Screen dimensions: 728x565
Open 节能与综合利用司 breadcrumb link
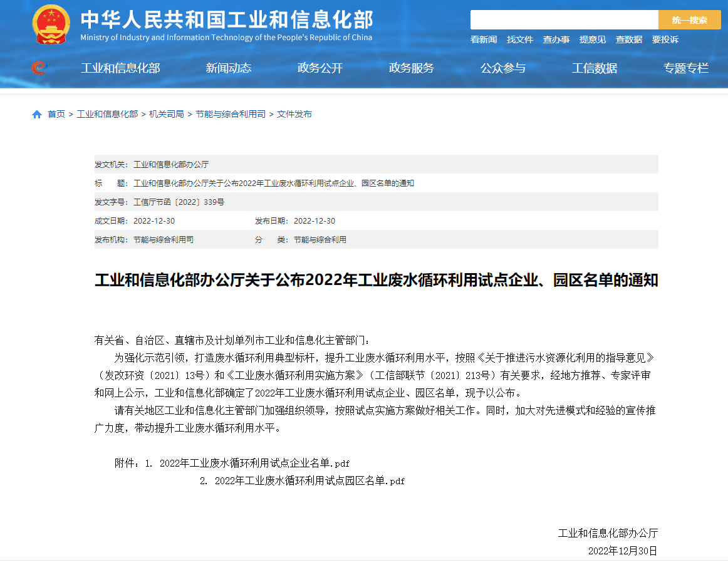[231, 114]
